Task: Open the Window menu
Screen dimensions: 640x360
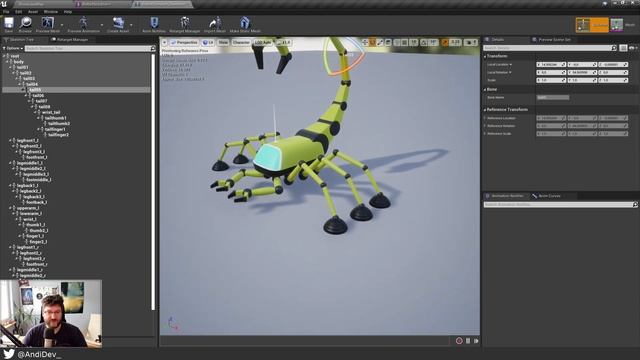Action: pos(51,11)
